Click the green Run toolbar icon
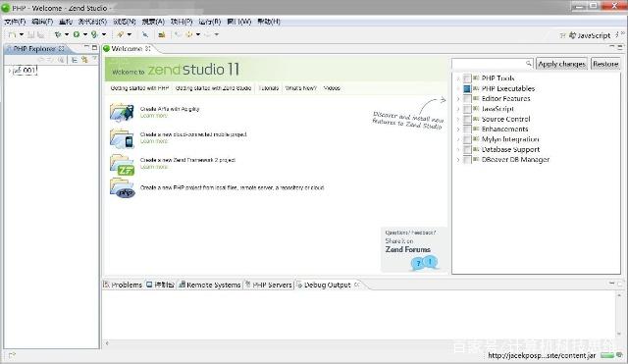628x364 pixels. [x=77, y=35]
